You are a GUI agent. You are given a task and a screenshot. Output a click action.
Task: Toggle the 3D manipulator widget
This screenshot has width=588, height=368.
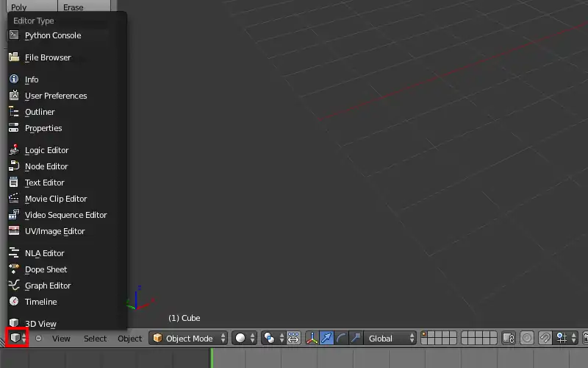(312, 339)
